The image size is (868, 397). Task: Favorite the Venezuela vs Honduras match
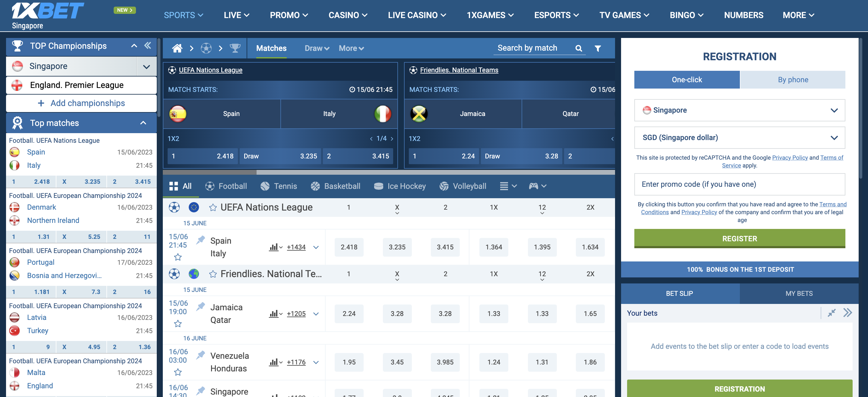[x=178, y=372]
